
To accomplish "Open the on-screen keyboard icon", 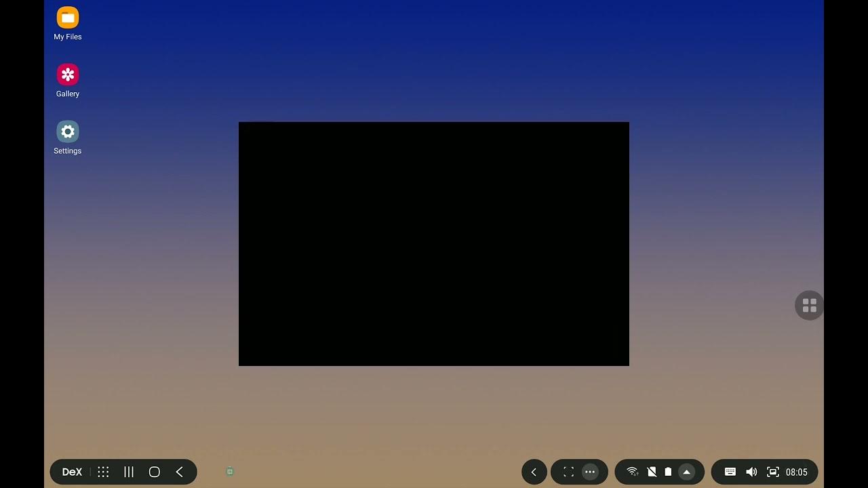I will pos(730,472).
